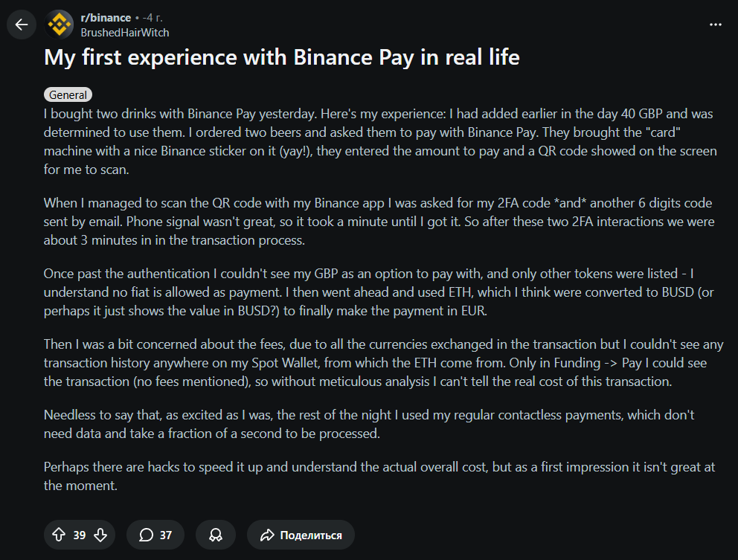This screenshot has height=560, width=738.
Task: Upvote the post using the up arrow
Action: [58, 534]
